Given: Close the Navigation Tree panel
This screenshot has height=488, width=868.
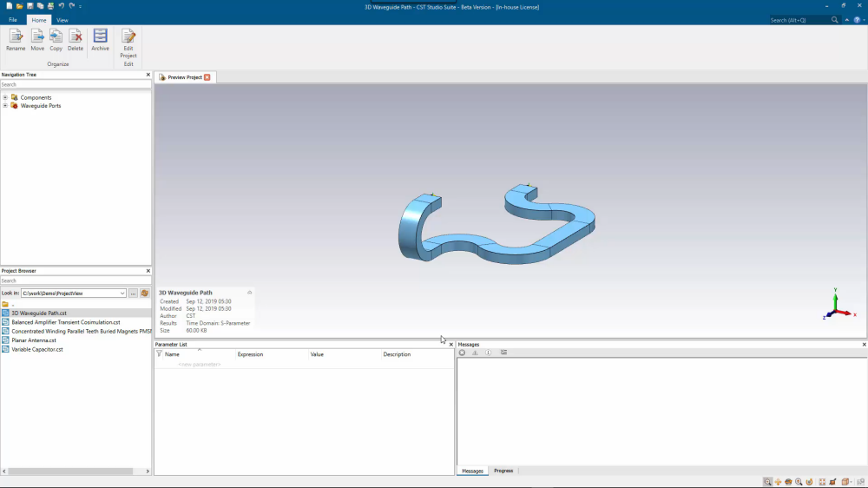Looking at the screenshot, I should [x=148, y=74].
